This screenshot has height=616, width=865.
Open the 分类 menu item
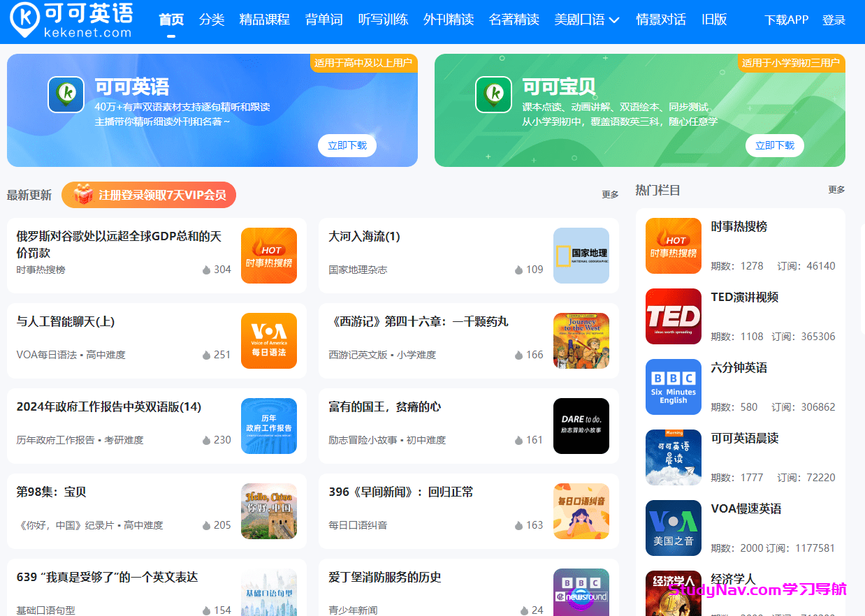(212, 20)
